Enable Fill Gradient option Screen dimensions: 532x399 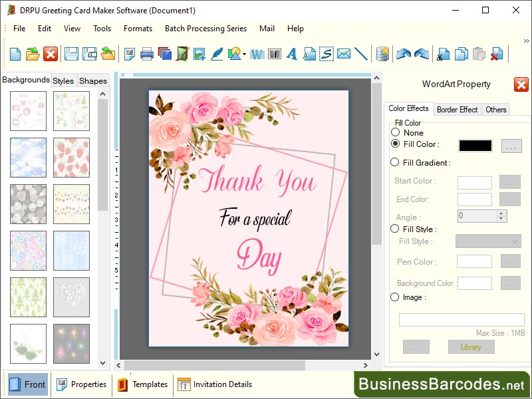click(x=397, y=162)
